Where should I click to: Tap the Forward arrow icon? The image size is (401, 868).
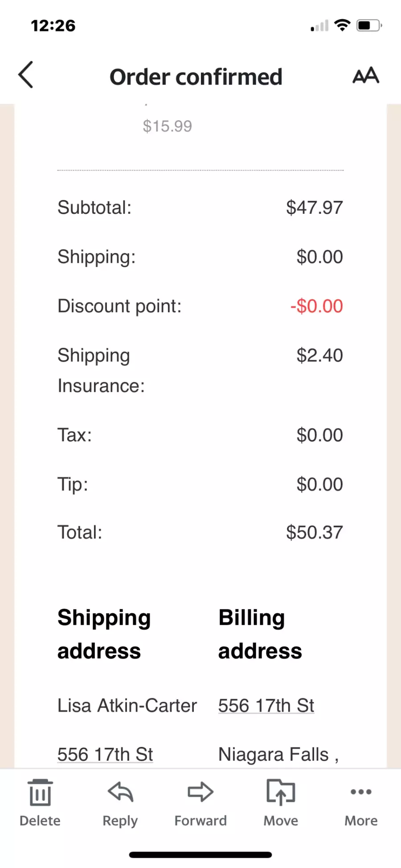click(x=200, y=793)
